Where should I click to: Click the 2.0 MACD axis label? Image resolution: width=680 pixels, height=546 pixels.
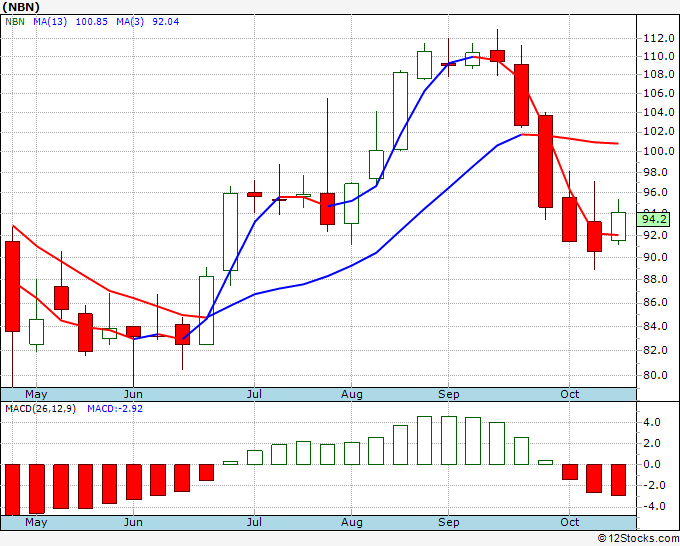click(652, 443)
